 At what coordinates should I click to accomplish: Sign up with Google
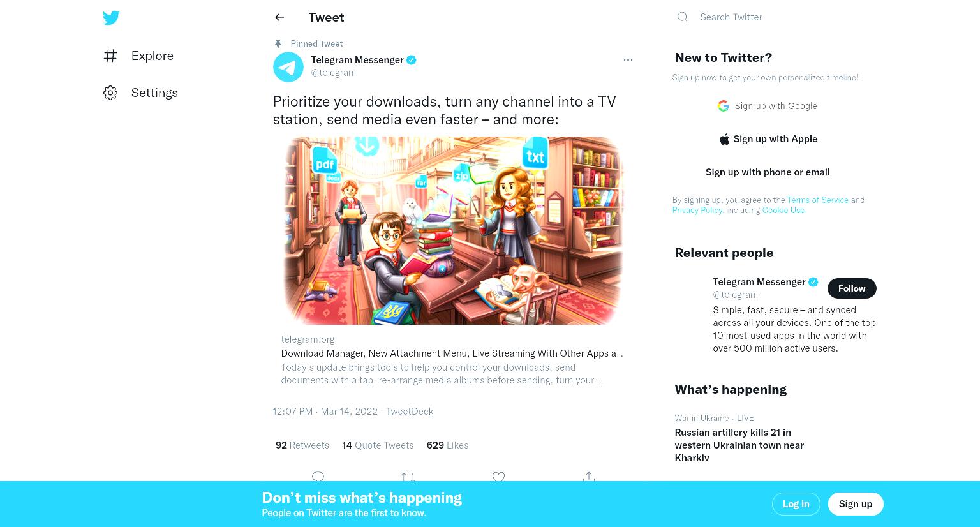768,106
